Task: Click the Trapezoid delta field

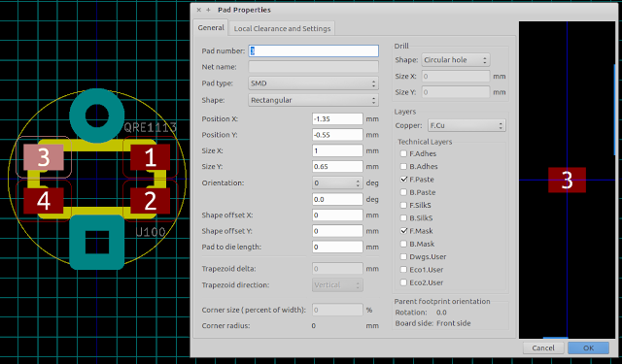Action: [337, 269]
